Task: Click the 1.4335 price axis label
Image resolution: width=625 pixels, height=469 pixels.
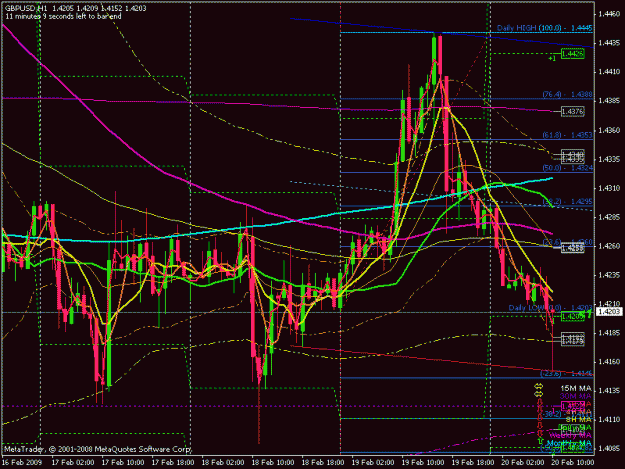Action: [609, 159]
